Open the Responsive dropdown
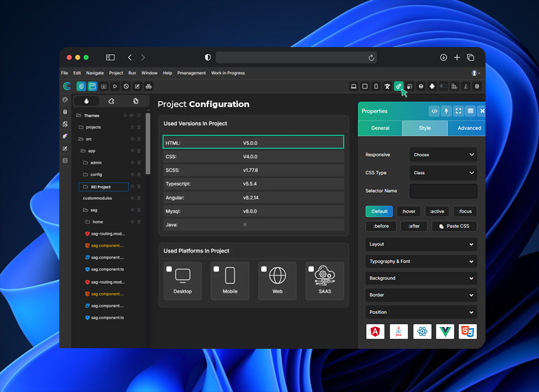The image size is (539, 392). (x=444, y=155)
